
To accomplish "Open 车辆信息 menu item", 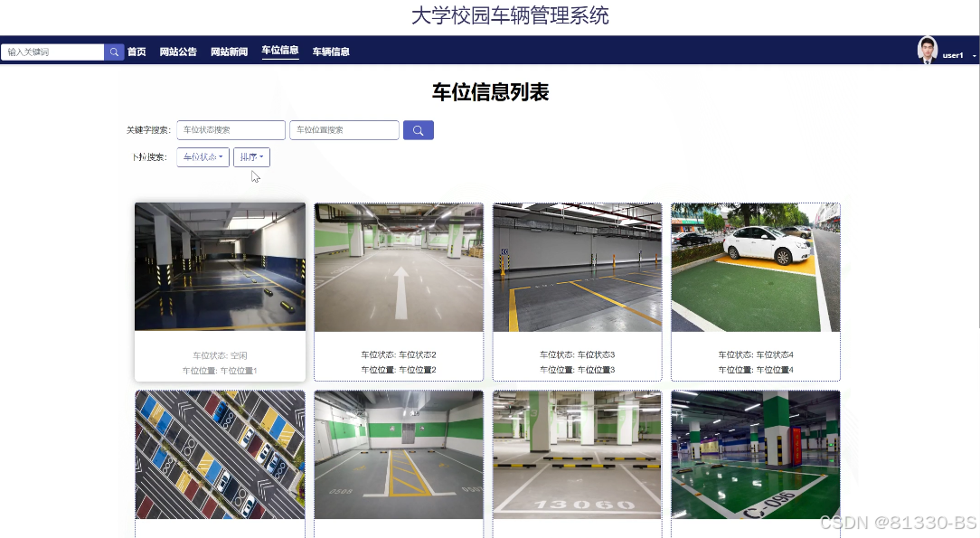I will (x=331, y=52).
